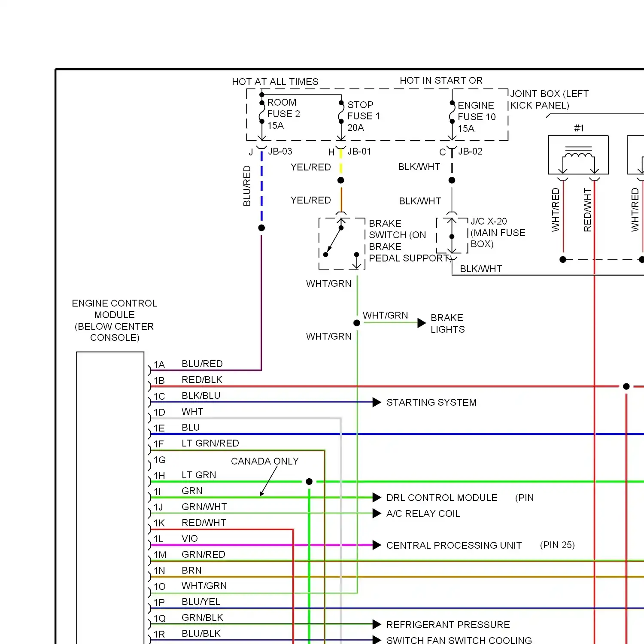This screenshot has height=644, width=644.
Task: Click the BRAKE LIGHTS destination label
Action: tap(447, 323)
